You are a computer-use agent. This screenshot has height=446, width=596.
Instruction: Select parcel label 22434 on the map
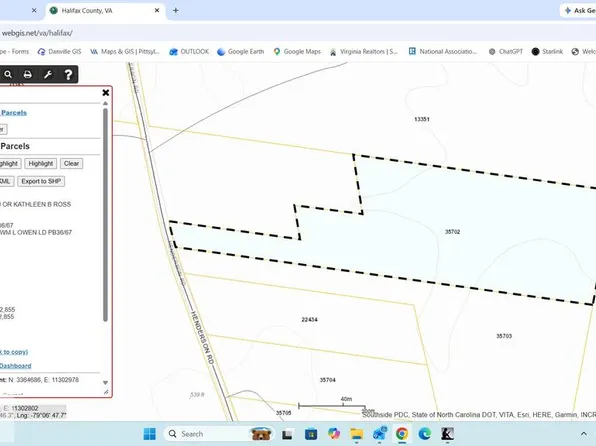(x=309, y=319)
